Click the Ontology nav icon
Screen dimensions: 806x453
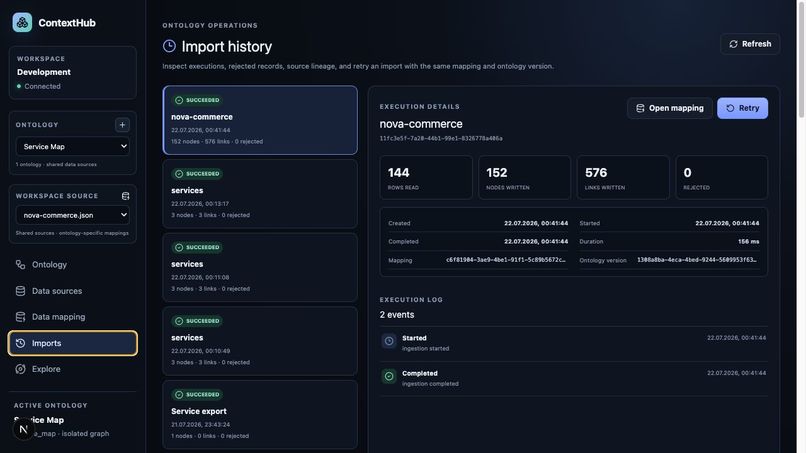[x=21, y=264]
